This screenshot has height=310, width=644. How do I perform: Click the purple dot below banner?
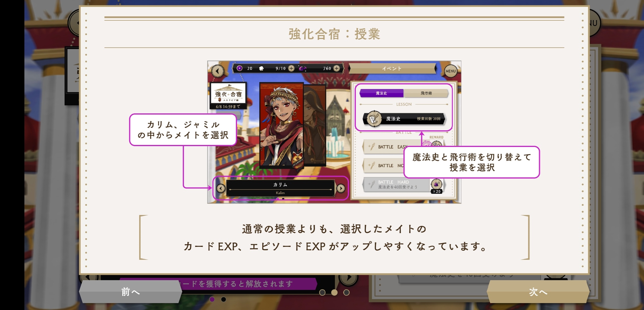pyautogui.click(x=212, y=299)
